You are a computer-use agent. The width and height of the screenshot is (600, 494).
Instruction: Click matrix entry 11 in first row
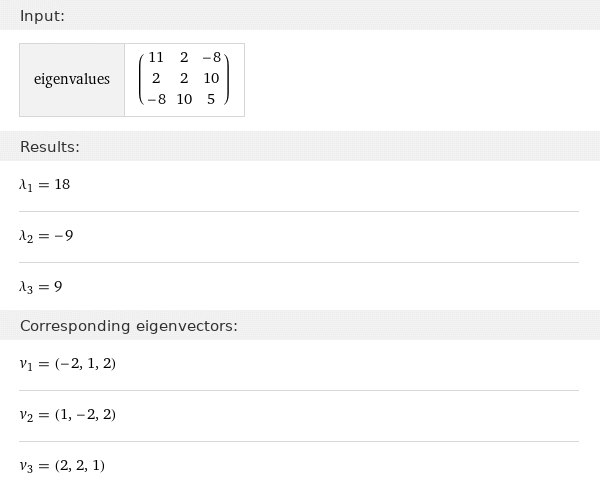point(156,57)
